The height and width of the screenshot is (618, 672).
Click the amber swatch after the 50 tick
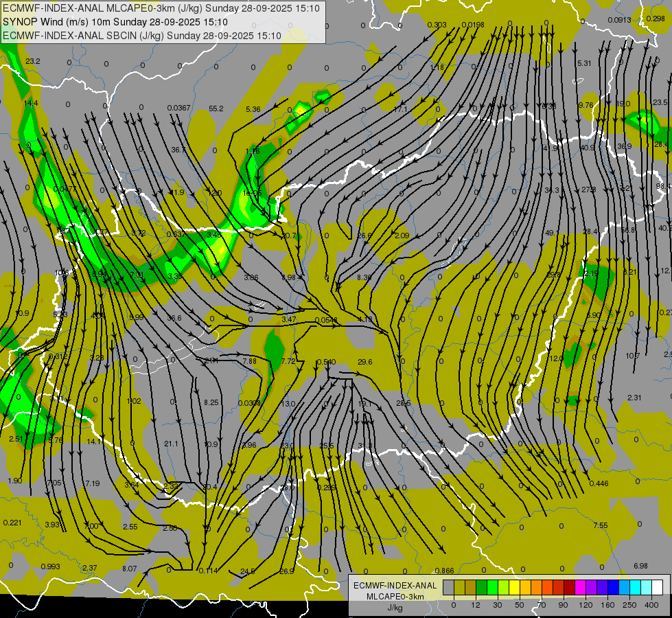pyautogui.click(x=525, y=587)
